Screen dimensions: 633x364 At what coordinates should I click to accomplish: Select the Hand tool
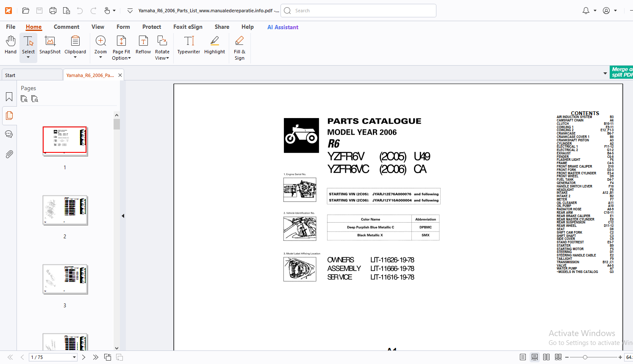(x=11, y=45)
